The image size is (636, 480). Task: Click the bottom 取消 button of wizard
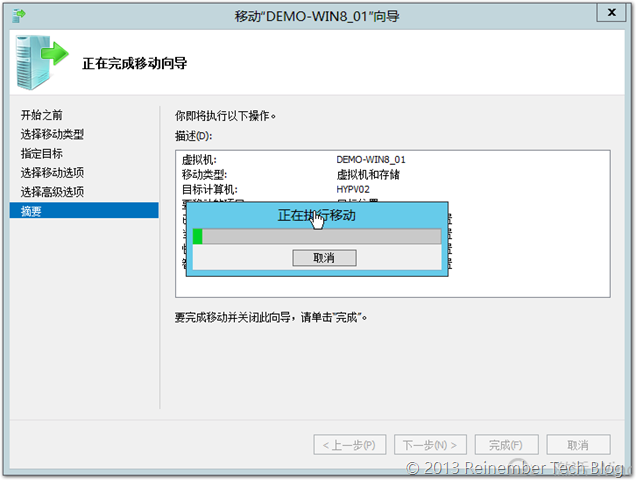(578, 445)
